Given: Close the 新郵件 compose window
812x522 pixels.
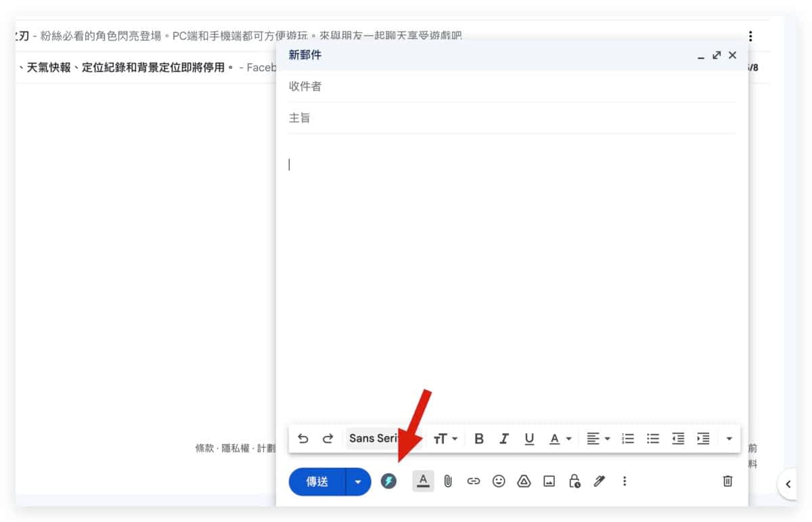Looking at the screenshot, I should pyautogui.click(x=732, y=55).
